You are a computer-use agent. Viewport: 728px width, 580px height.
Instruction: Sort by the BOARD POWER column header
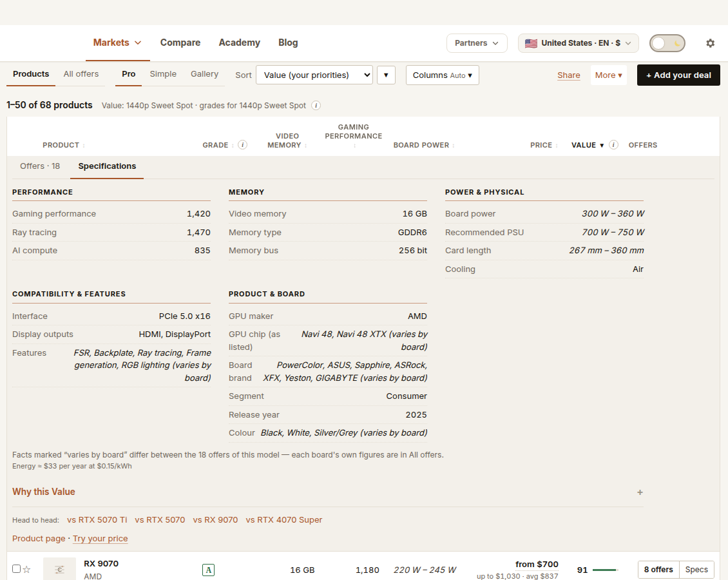point(424,145)
